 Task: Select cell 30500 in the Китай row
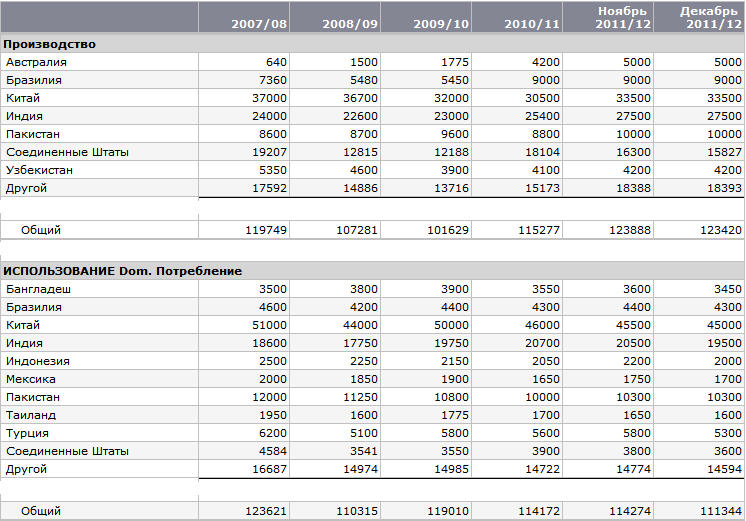pos(542,98)
